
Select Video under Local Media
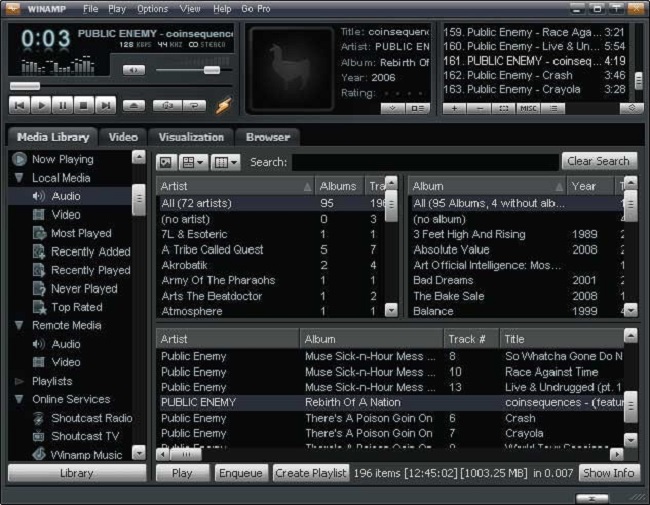point(66,215)
